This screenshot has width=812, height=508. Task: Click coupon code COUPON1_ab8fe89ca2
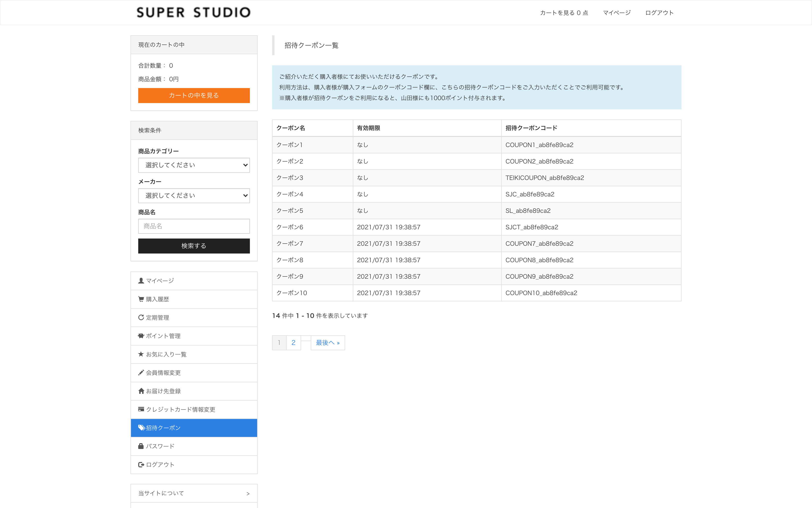(x=539, y=145)
